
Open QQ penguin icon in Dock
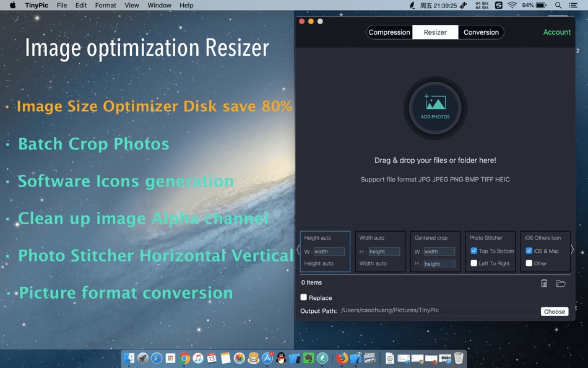[x=281, y=358]
